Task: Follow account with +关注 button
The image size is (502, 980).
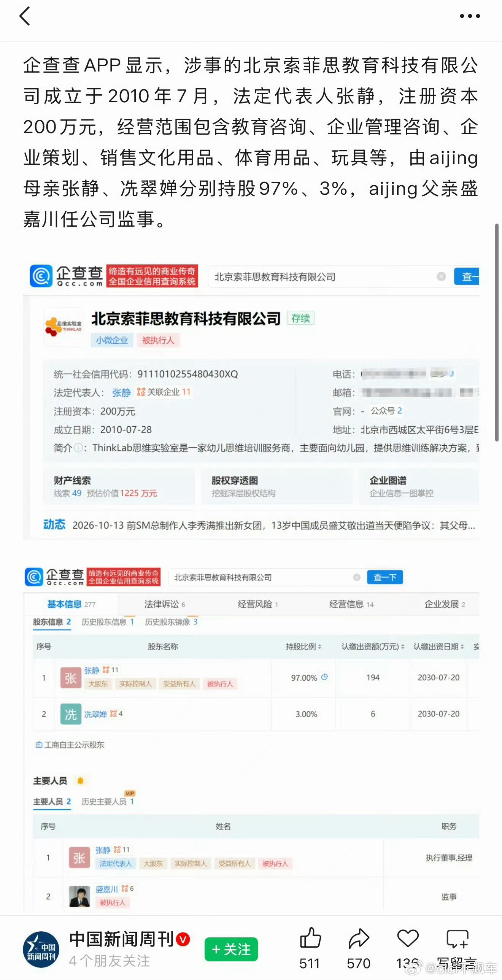Action: (x=231, y=950)
